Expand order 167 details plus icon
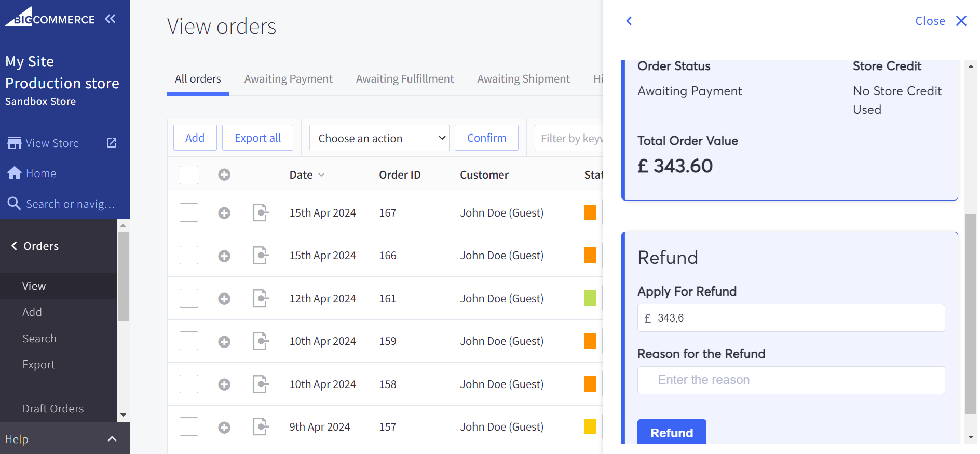The height and width of the screenshot is (454, 980). click(x=224, y=213)
